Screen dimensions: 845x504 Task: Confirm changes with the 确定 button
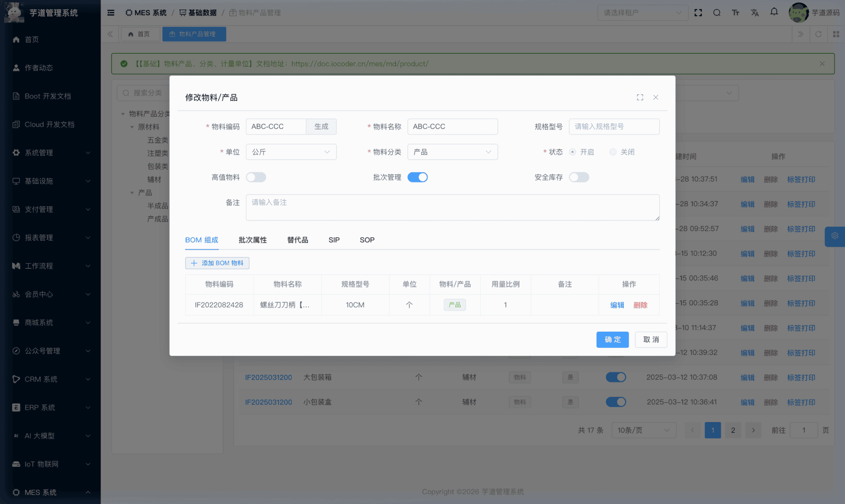pos(612,340)
